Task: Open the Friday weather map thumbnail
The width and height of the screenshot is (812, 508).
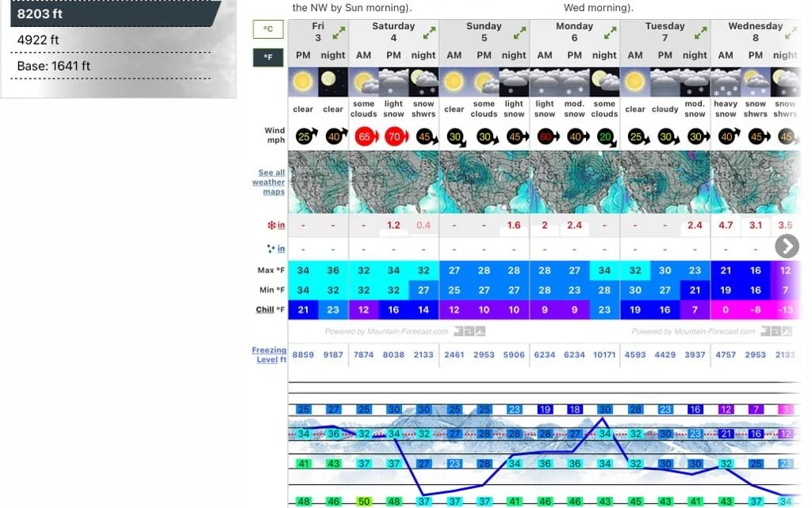Action: (x=319, y=182)
